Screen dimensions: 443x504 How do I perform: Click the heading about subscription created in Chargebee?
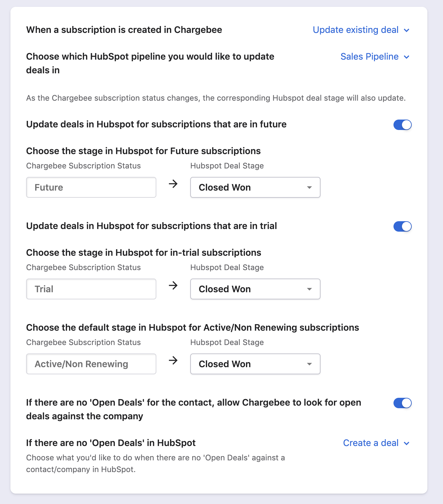pyautogui.click(x=124, y=30)
